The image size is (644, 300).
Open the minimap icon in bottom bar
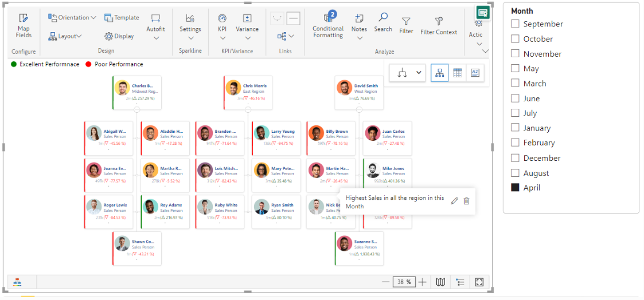[x=440, y=282]
